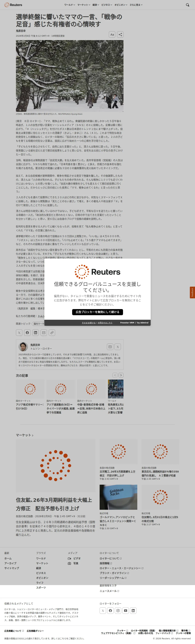
Task: Open the マーケット section heading
Action: (24, 435)
